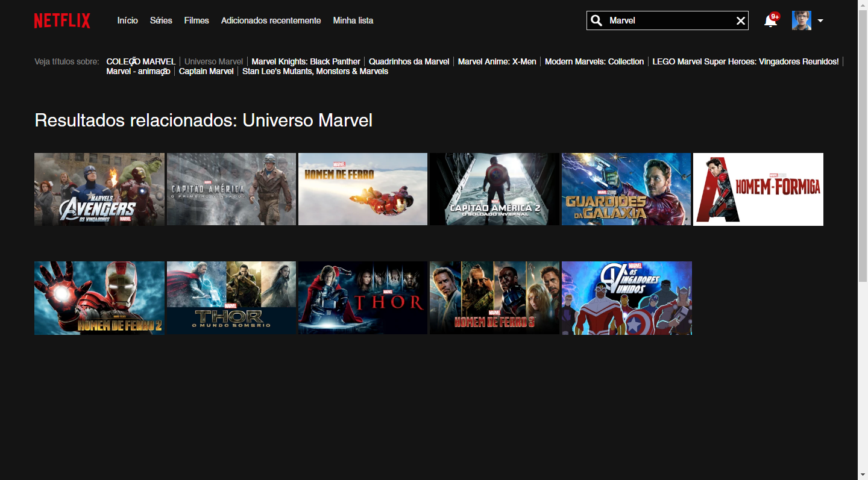
Task: Open Marvel - animação suggestion
Action: click(138, 71)
